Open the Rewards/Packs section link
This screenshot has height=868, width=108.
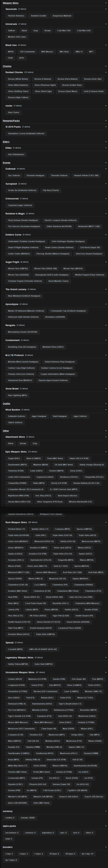[11, 121]
